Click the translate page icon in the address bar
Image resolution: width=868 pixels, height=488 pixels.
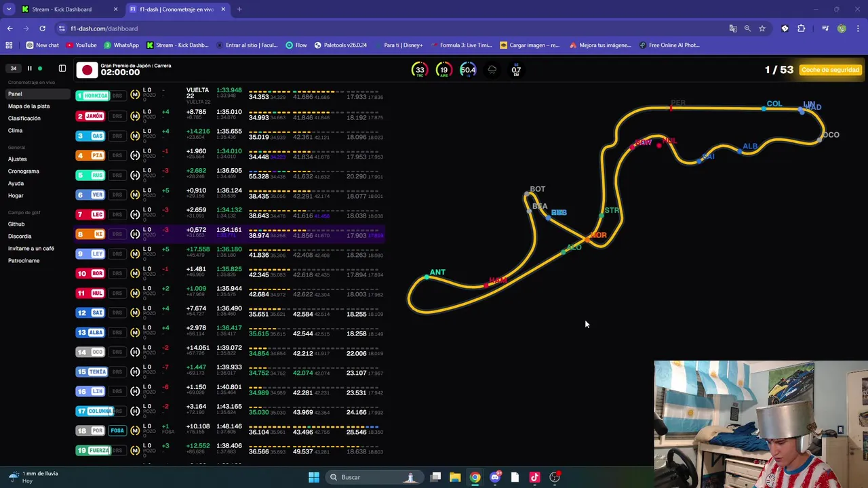(733, 28)
